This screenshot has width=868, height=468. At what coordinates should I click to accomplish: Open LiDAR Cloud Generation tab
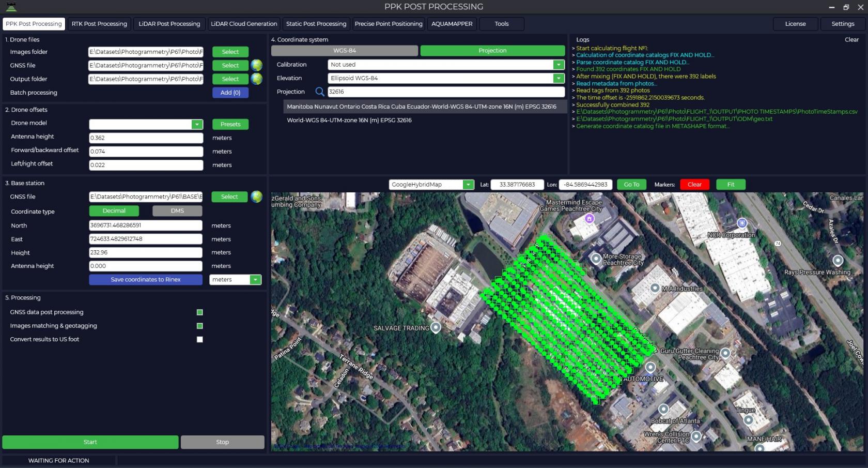point(244,24)
